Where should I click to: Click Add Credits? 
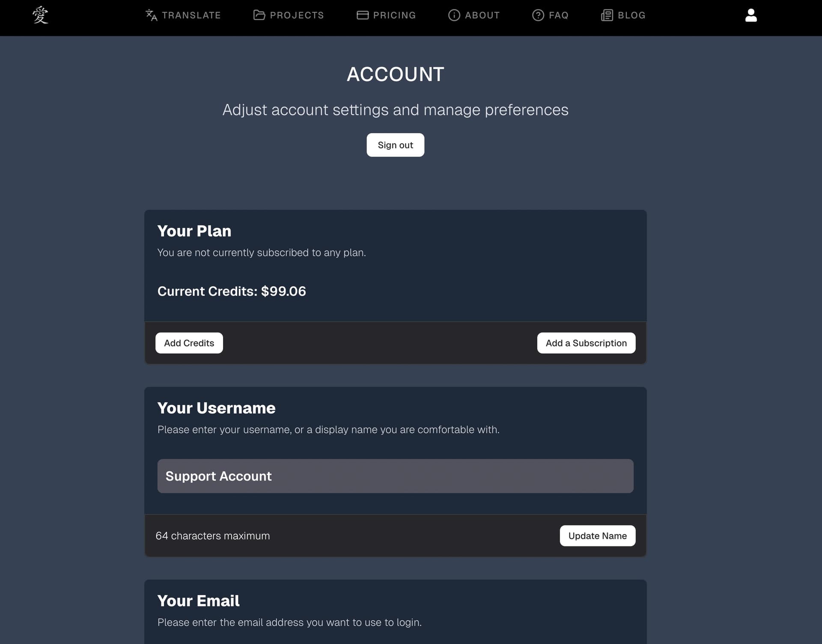189,343
